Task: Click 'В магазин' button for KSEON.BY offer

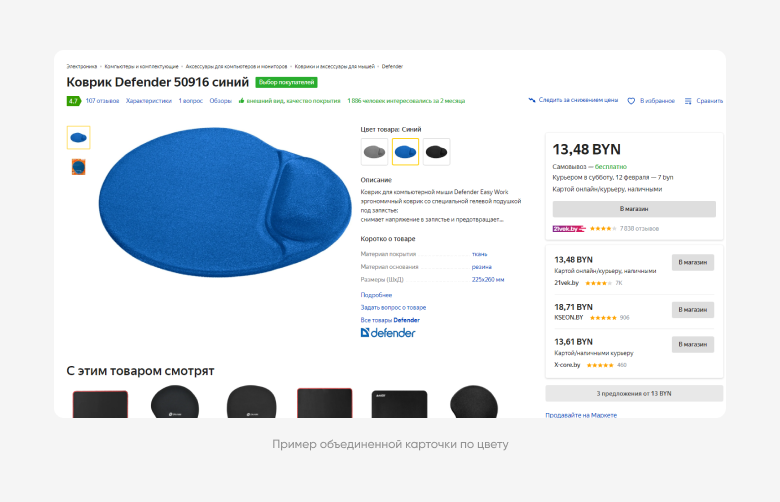Action: click(x=692, y=309)
